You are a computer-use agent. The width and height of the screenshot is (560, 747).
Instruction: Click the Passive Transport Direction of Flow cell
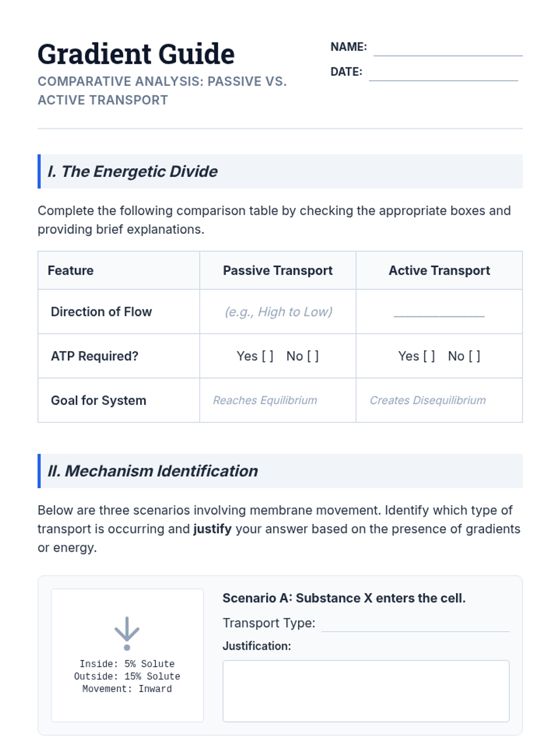(278, 312)
